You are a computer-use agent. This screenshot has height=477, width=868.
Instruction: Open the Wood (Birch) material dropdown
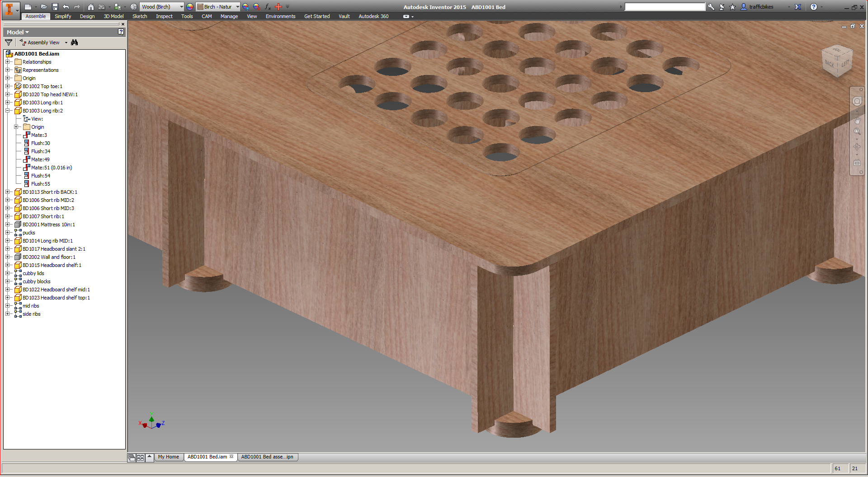click(x=182, y=7)
